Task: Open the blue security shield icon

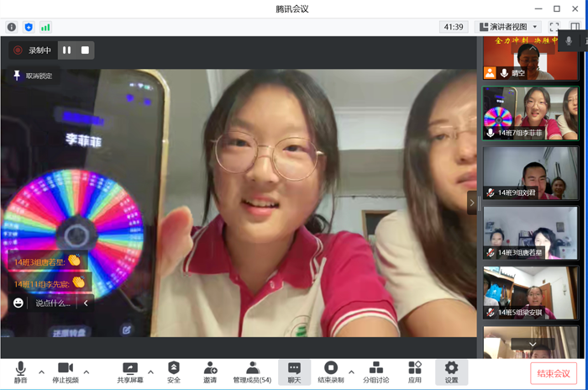Action: click(x=29, y=27)
